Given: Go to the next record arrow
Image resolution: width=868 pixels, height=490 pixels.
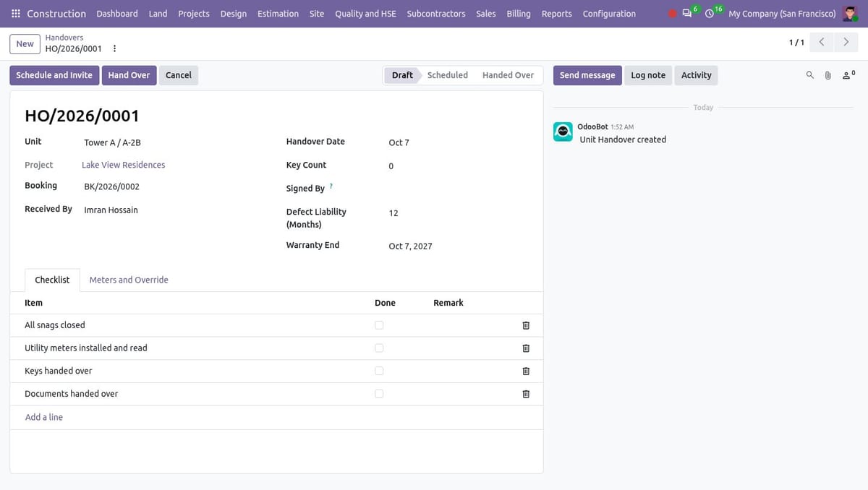Looking at the screenshot, I should coord(846,43).
